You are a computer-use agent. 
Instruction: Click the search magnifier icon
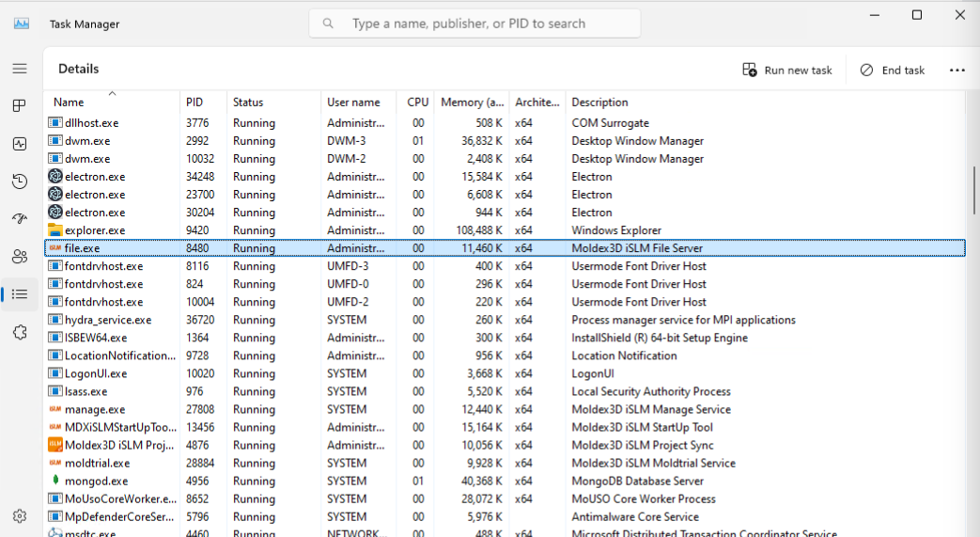(x=328, y=24)
